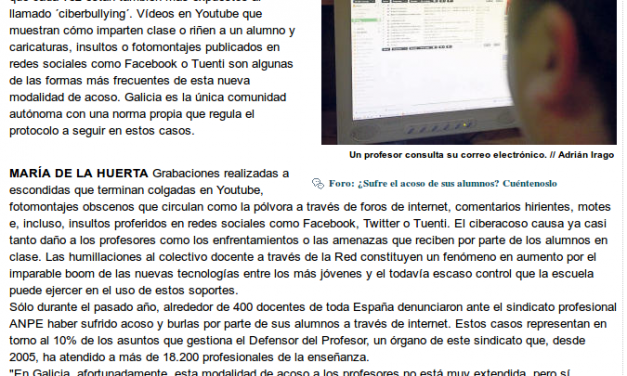Open the forum link about student harassment
Image resolution: width=627 pixels, height=376 pixels.
(x=443, y=184)
